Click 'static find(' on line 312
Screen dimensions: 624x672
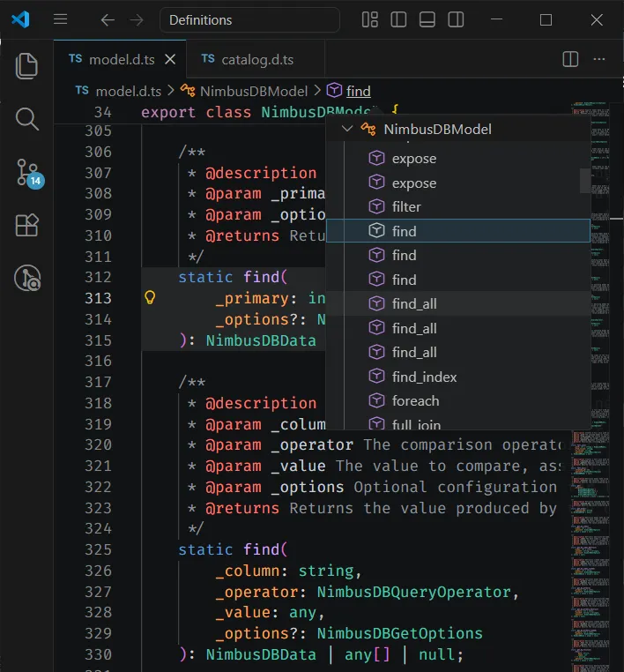point(233,277)
